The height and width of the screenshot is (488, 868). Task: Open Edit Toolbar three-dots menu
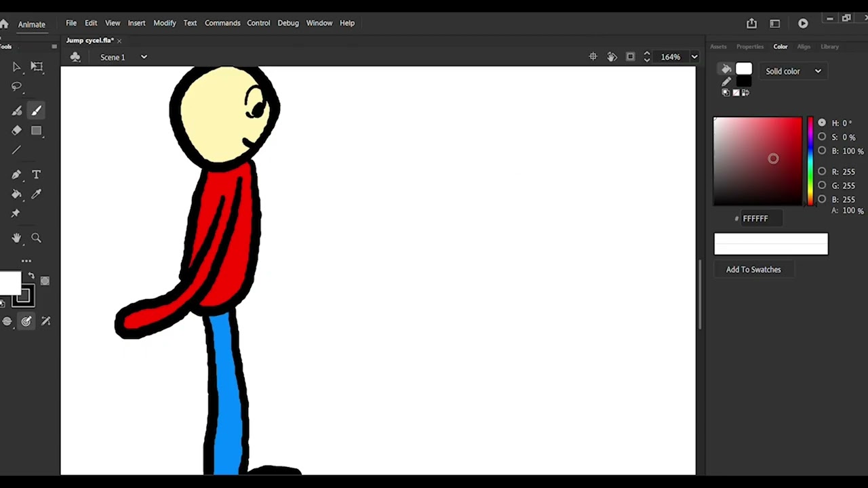click(26, 261)
